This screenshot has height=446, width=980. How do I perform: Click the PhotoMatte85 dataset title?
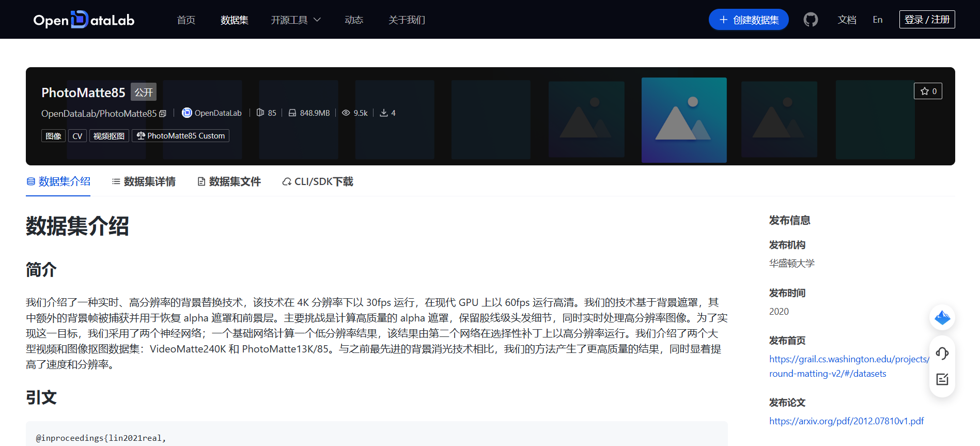coord(83,93)
